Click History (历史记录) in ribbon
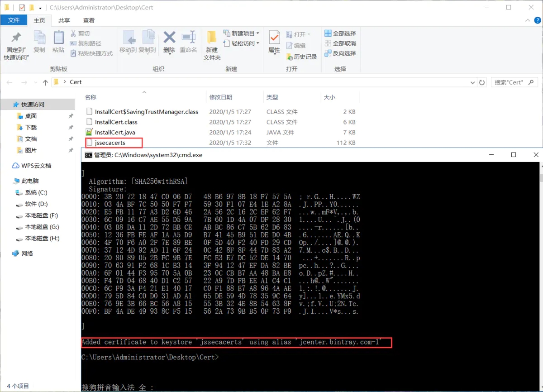Screen dimensions: 543x392 [x=302, y=57]
